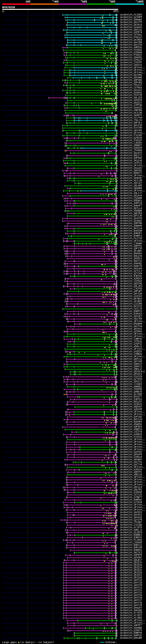Select the UniRef100_C9SV57 entry
This screenshot has height=644, width=146.
pos(131,63)
